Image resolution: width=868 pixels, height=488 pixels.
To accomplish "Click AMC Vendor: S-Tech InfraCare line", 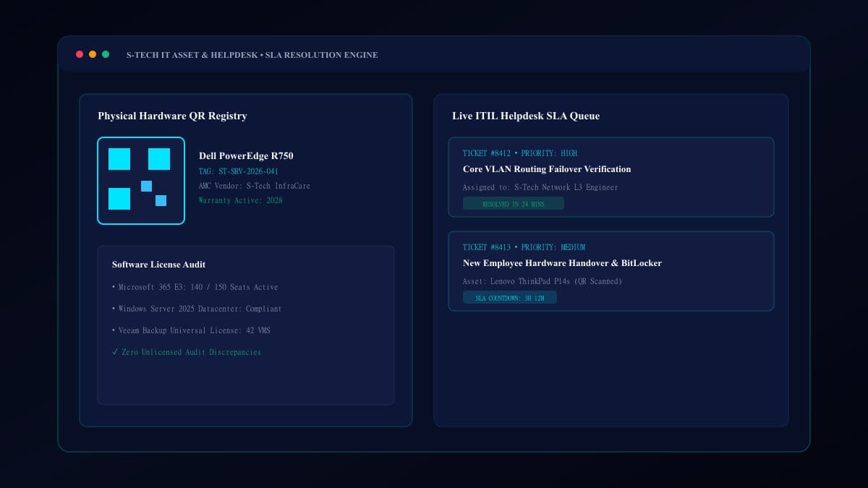I will tap(254, 186).
